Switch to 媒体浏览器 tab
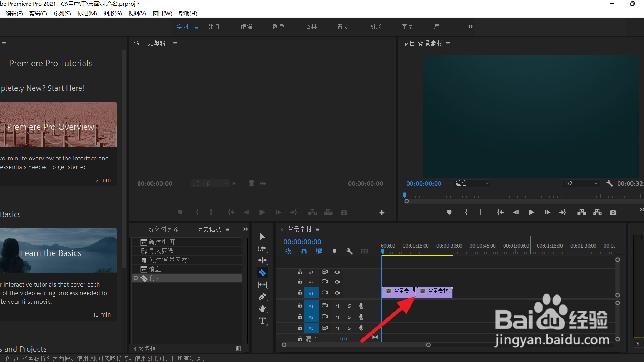Viewport: 644px width, 362px height. 164,229
